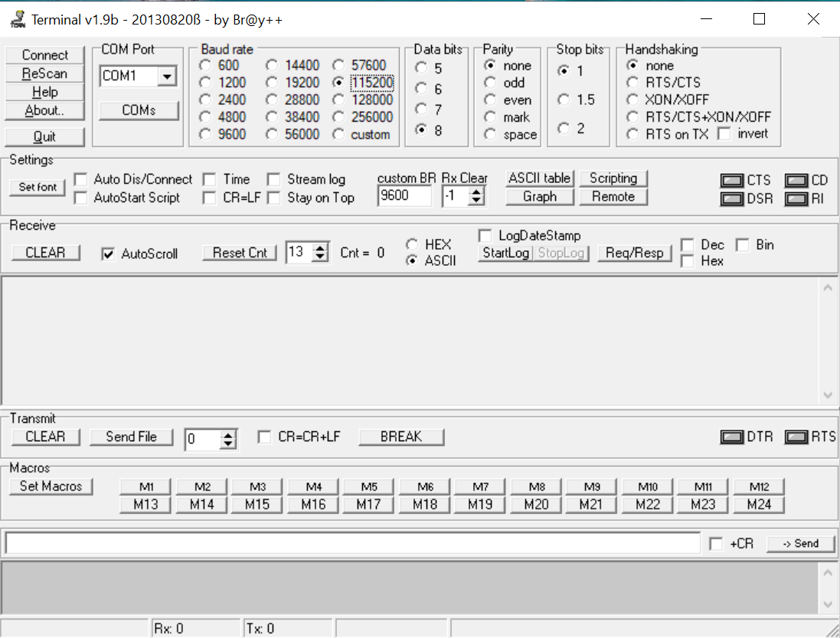Click the Connect button

tap(45, 55)
